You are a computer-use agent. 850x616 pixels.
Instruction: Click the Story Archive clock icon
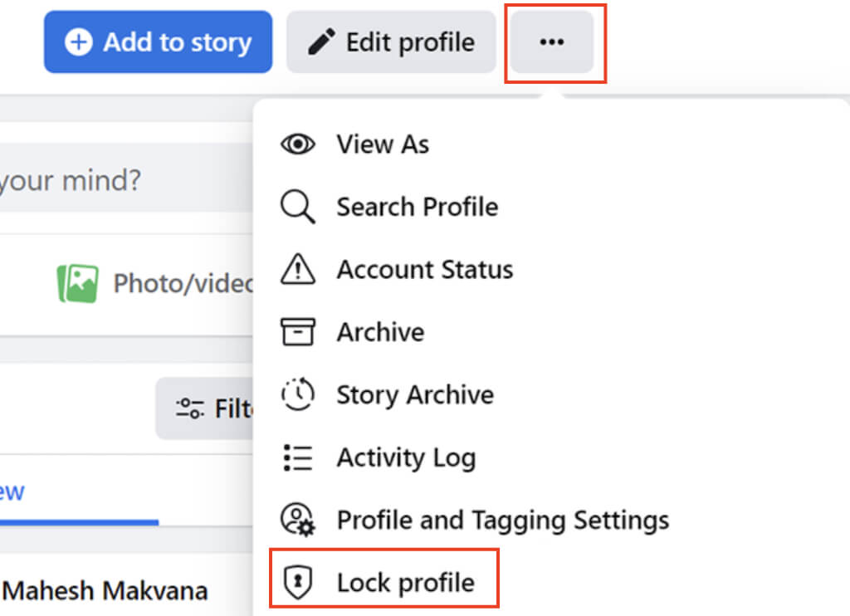[x=297, y=394]
